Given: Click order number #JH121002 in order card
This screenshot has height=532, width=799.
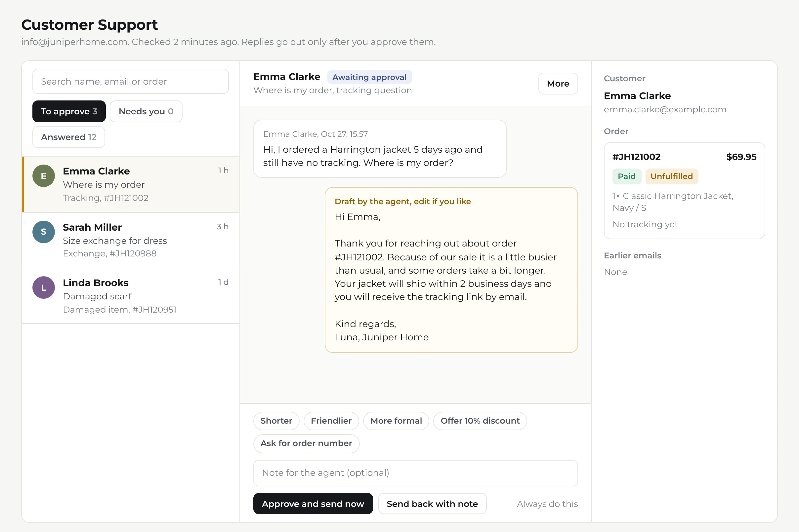Looking at the screenshot, I should click(x=636, y=157).
